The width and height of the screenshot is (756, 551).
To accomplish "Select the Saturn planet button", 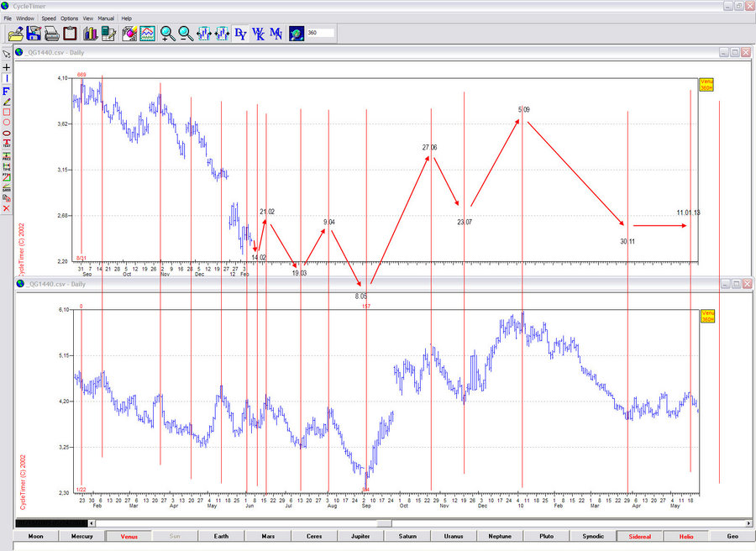I will (407, 536).
